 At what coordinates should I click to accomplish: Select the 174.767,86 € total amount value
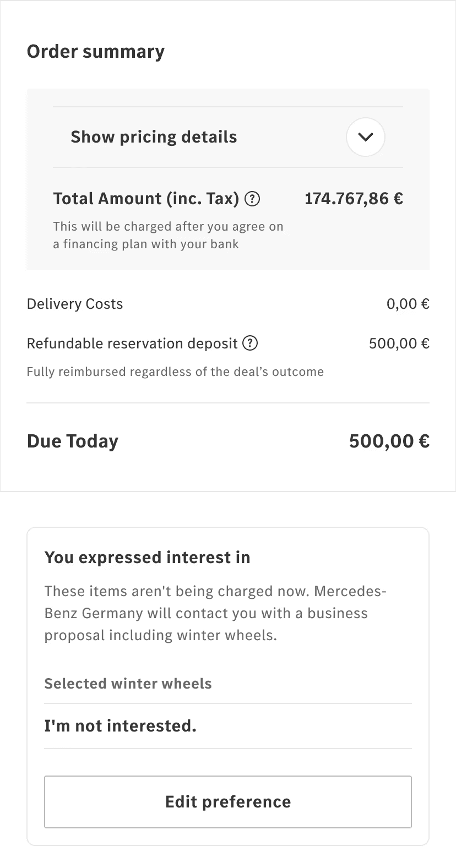(x=354, y=199)
